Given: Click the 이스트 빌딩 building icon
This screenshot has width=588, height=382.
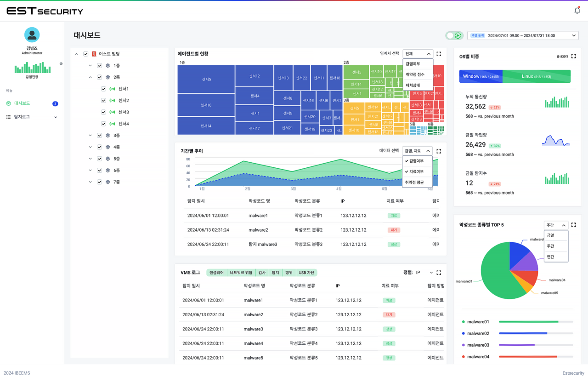Looking at the screenshot, I should click(x=94, y=54).
